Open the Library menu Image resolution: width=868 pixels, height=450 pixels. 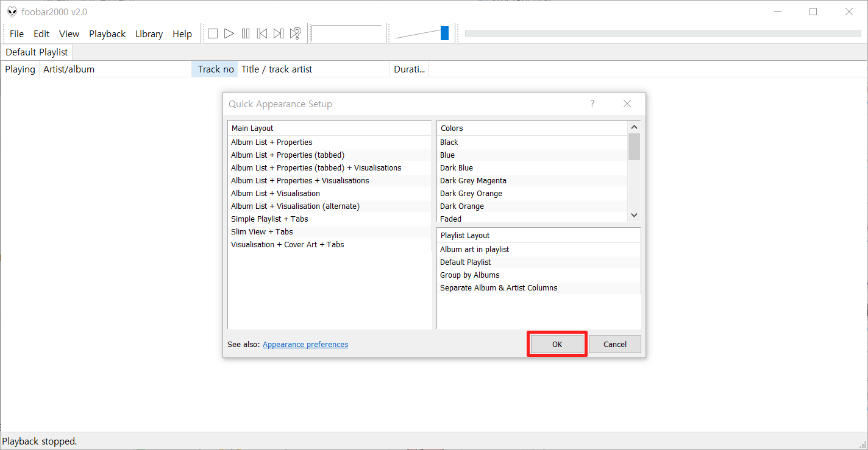149,34
